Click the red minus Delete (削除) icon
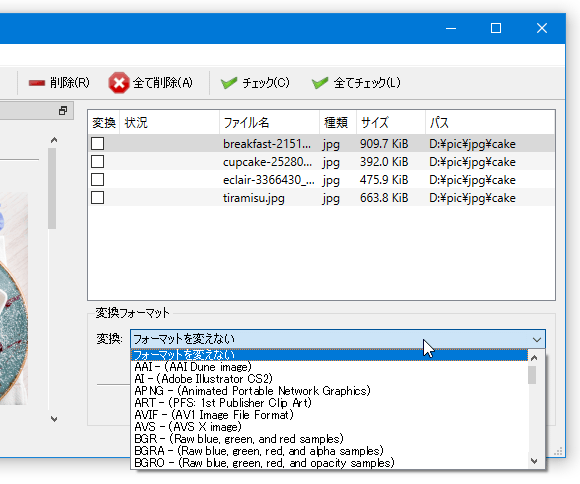The width and height of the screenshot is (580, 484). pos(37,83)
